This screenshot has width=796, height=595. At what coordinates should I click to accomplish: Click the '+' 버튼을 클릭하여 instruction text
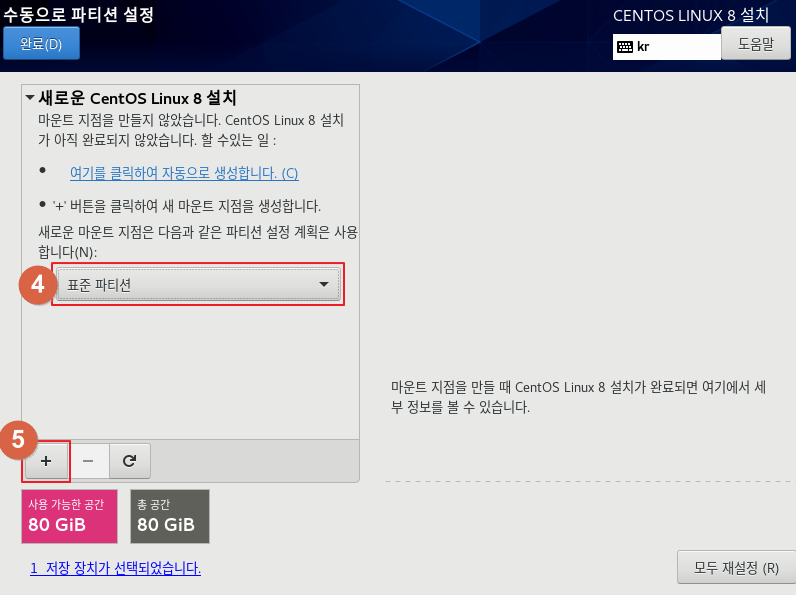[x=186, y=206]
